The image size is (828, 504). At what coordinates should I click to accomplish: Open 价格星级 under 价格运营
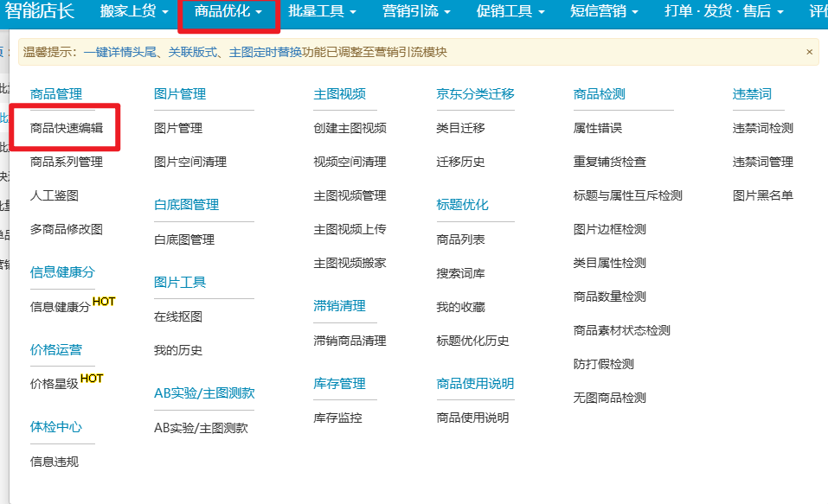pyautogui.click(x=54, y=384)
